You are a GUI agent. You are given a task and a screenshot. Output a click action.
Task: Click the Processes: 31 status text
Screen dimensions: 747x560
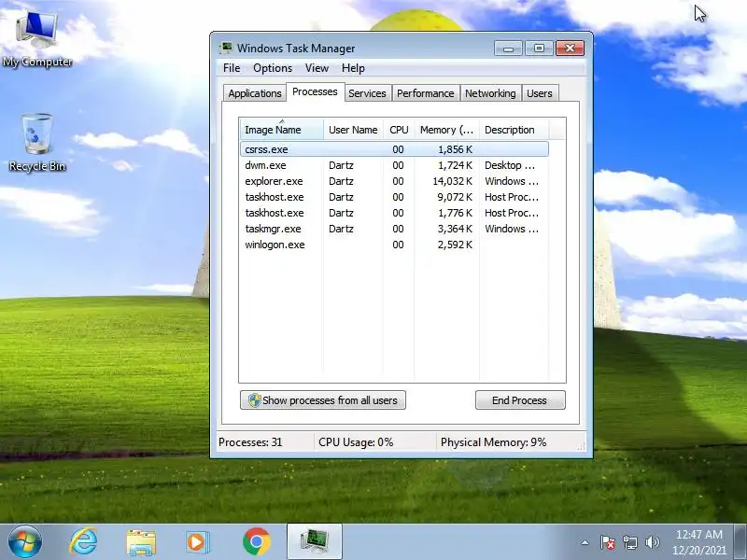pos(250,442)
